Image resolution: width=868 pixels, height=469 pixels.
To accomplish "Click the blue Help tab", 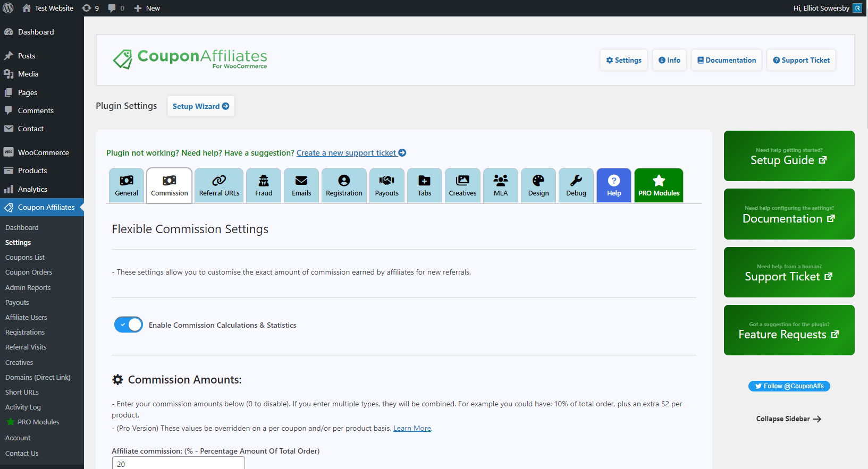I will tap(614, 185).
